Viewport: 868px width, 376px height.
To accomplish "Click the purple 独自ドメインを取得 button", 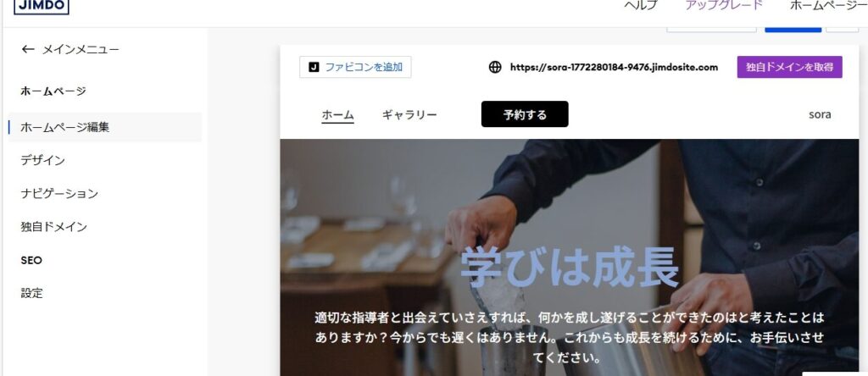I will pos(789,67).
